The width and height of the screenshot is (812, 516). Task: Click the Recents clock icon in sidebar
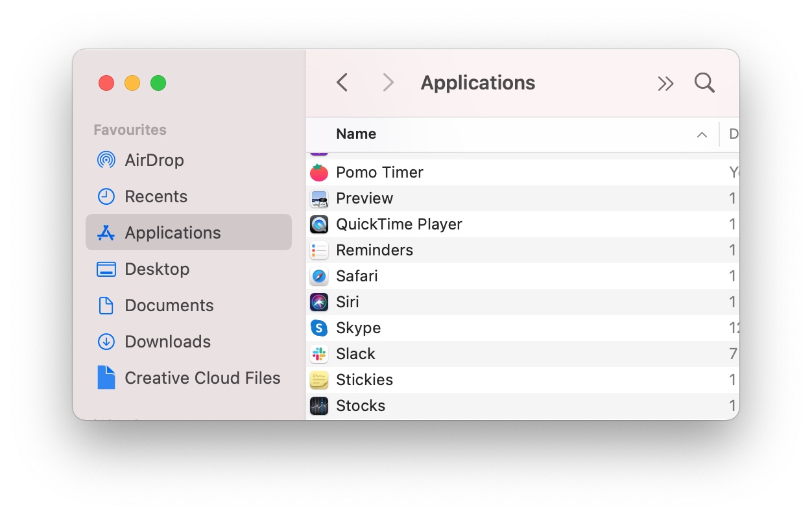coord(106,196)
